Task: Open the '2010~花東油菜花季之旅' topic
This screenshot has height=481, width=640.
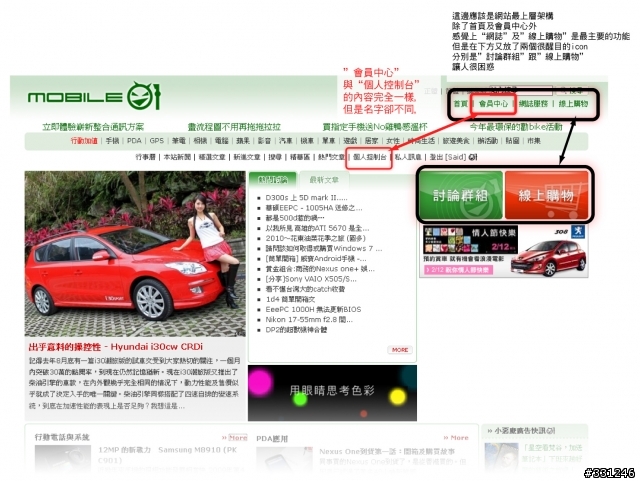Action: tap(316, 238)
